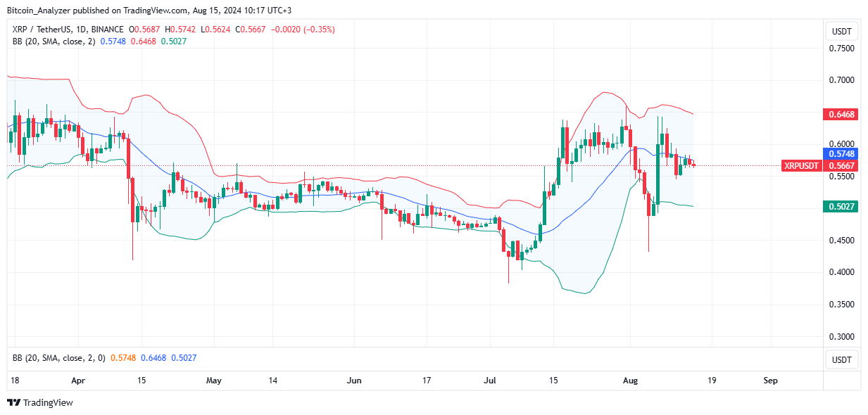Select the BB (20, SMA, close, 2, 0) lower pane legend
The height and width of the screenshot is (415, 868).
[x=59, y=358]
